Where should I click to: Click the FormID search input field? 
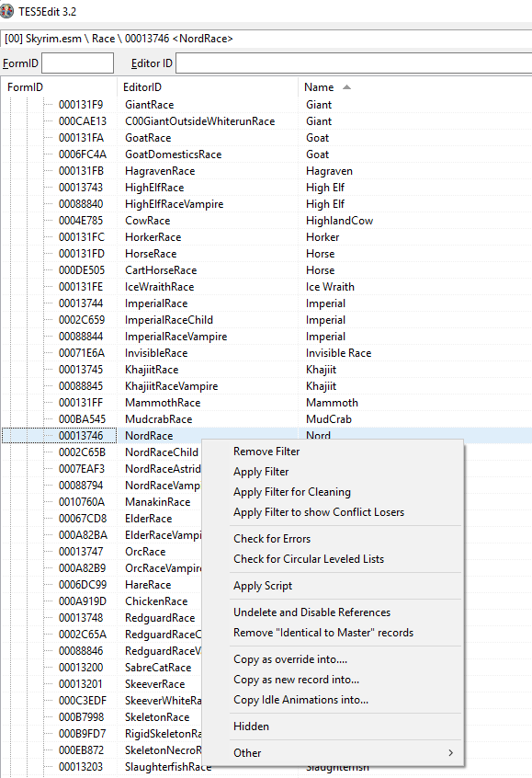[x=78, y=63]
